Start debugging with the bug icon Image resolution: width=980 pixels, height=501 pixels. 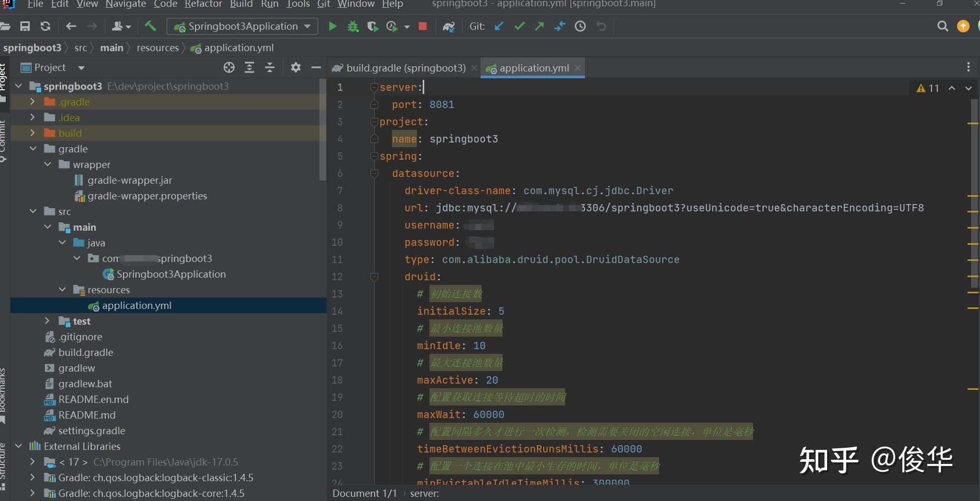tap(353, 26)
